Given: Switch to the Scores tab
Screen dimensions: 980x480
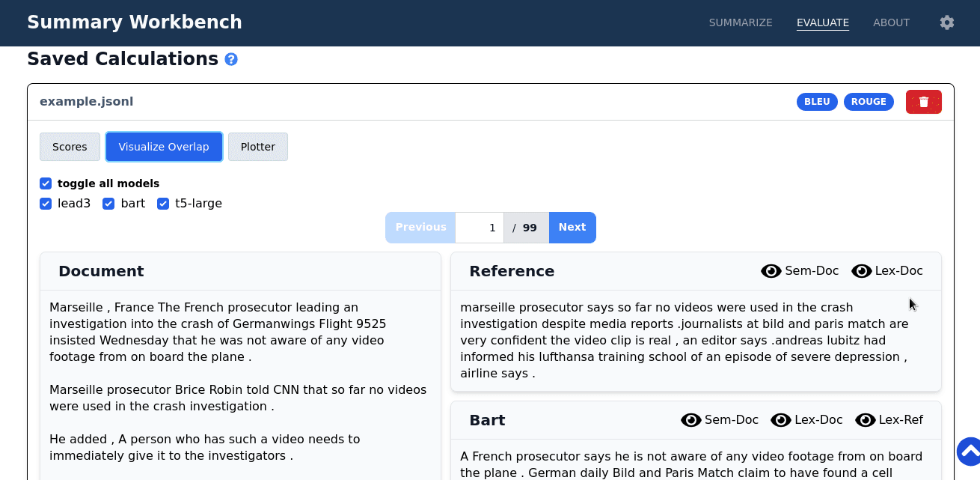Looking at the screenshot, I should (x=70, y=147).
